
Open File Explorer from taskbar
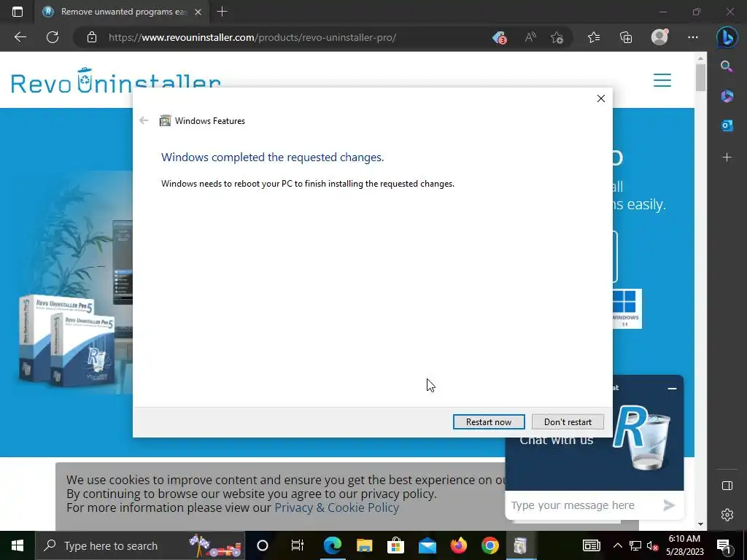pyautogui.click(x=365, y=545)
